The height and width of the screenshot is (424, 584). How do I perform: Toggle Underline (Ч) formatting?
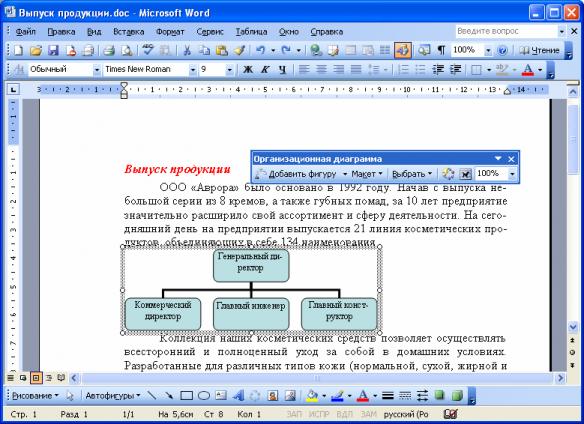282,69
